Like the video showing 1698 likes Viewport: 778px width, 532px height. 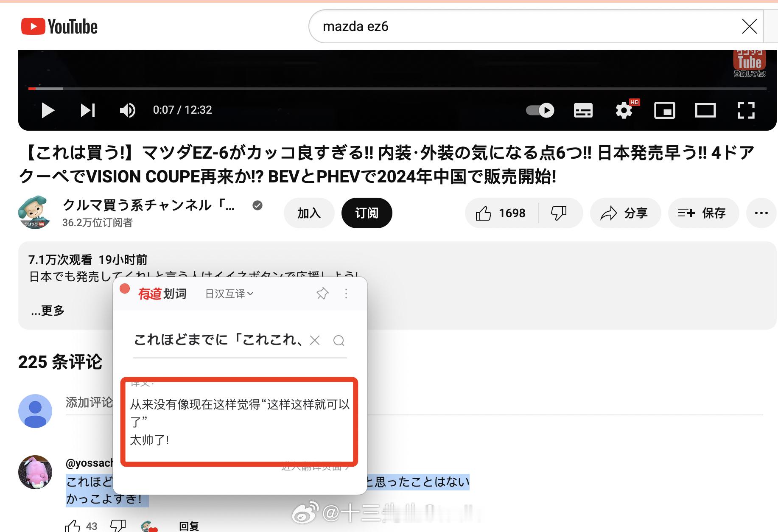pyautogui.click(x=501, y=213)
